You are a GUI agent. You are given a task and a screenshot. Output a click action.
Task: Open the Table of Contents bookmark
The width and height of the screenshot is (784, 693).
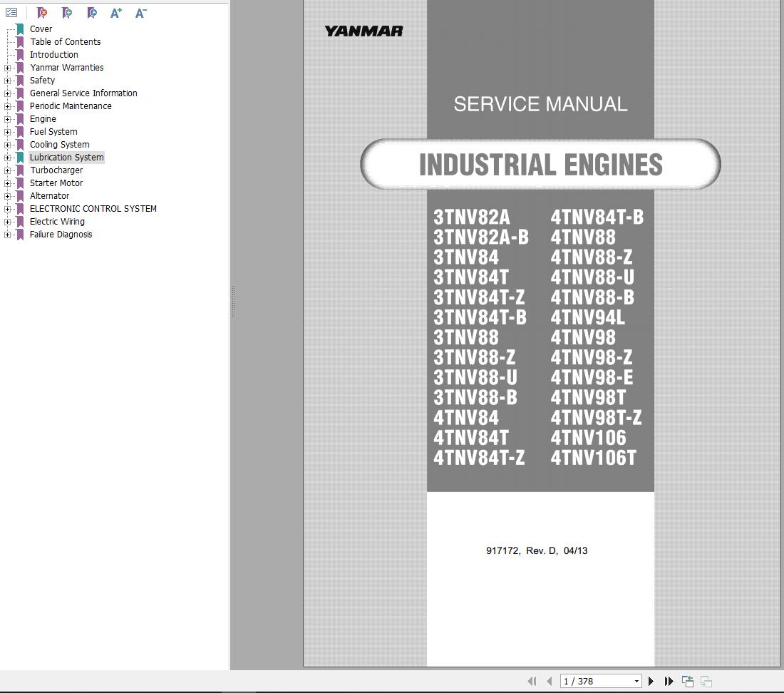coord(65,42)
